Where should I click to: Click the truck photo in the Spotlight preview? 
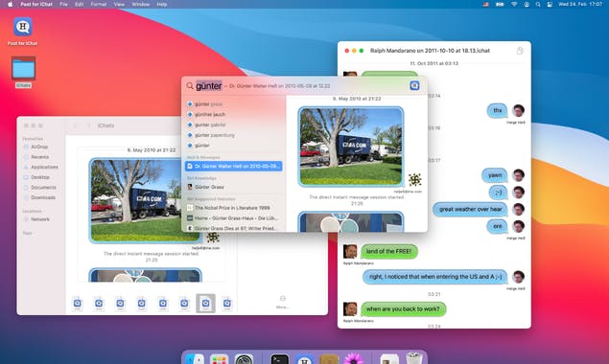pyautogui.click(x=351, y=147)
